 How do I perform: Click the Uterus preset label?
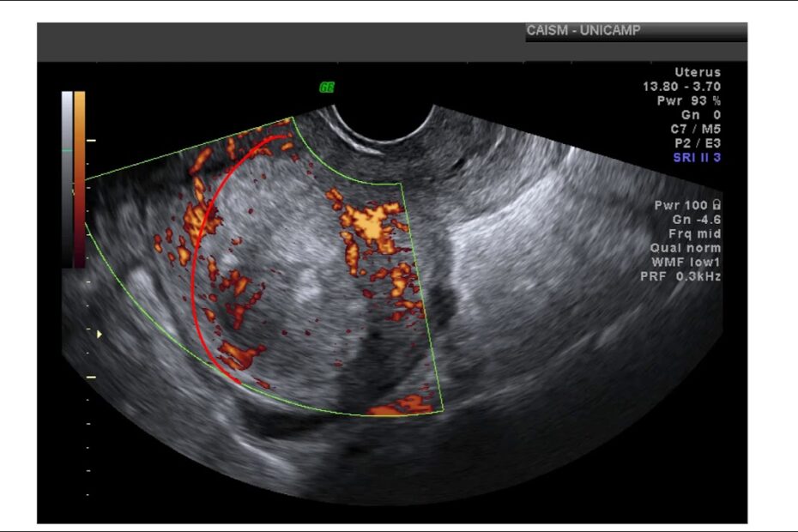click(697, 73)
